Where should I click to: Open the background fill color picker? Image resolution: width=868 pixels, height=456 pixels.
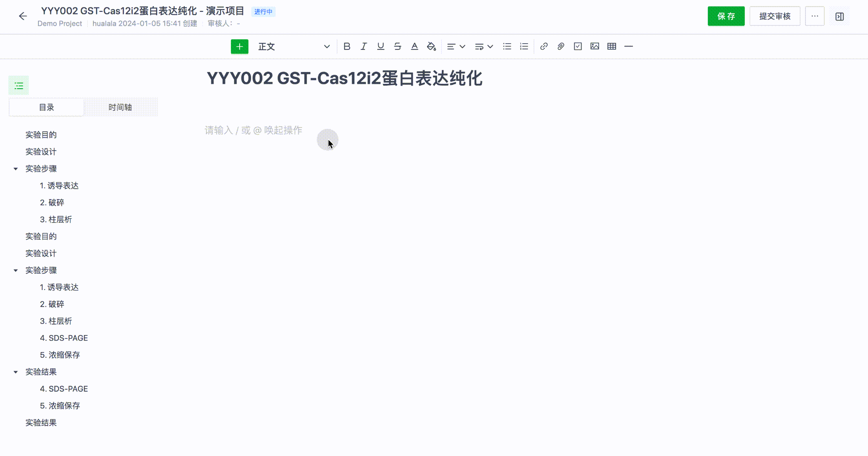pos(431,46)
